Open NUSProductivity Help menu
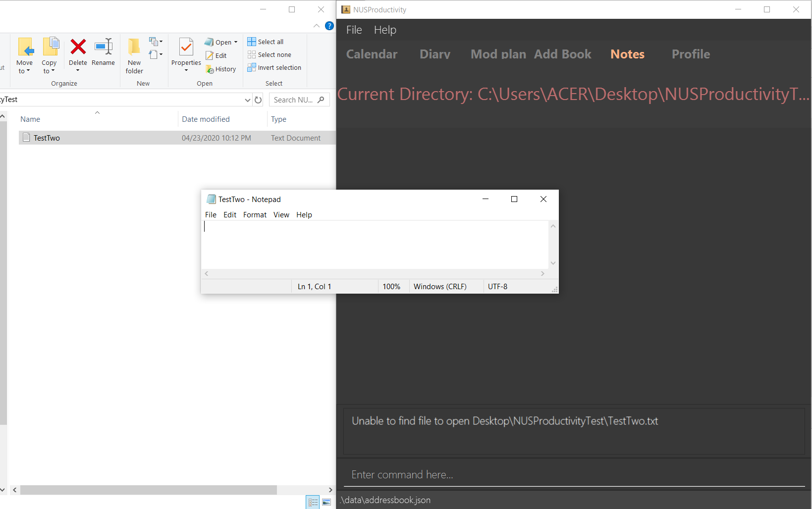The image size is (812, 509). (x=385, y=30)
